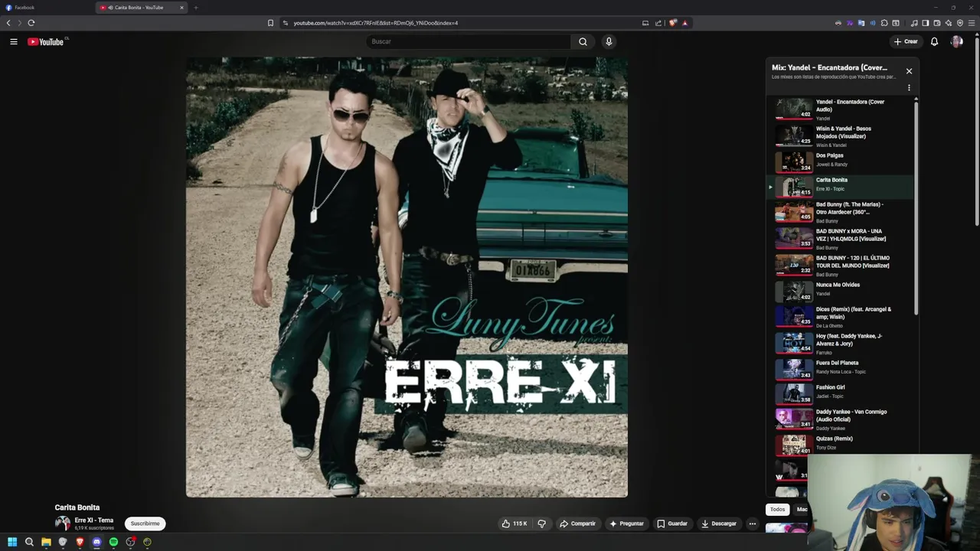This screenshot has width=980, height=551.
Task: Play Fuera Del Planeta
Action: [841, 369]
